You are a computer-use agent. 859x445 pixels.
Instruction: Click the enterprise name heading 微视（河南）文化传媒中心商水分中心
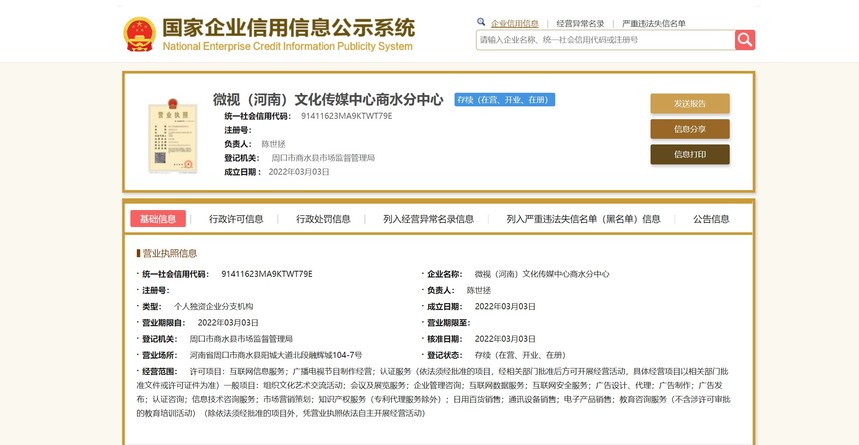(328, 100)
